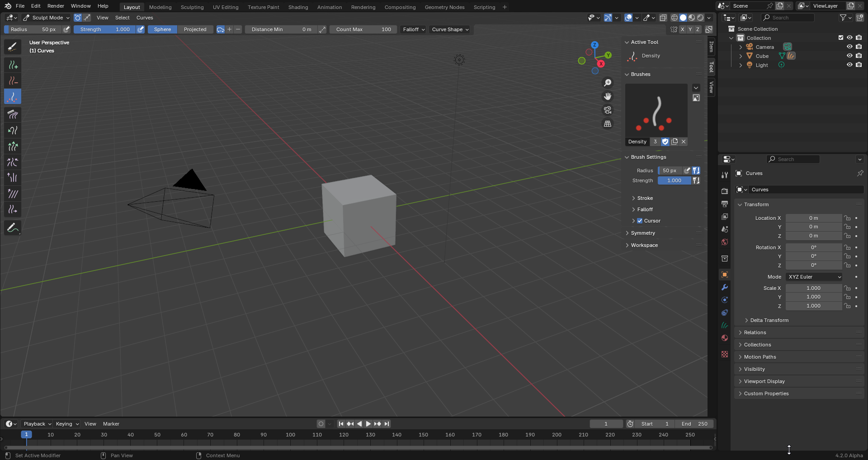Open the Curve Shape dropdown

450,29
